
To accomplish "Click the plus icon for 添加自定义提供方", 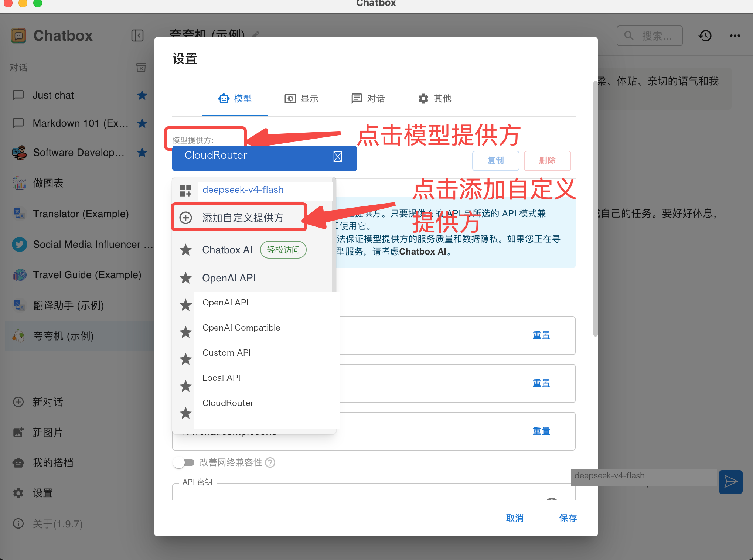I will pyautogui.click(x=185, y=218).
